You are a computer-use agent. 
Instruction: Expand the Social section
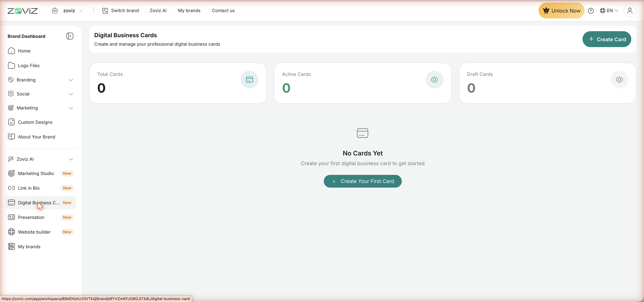click(x=40, y=94)
